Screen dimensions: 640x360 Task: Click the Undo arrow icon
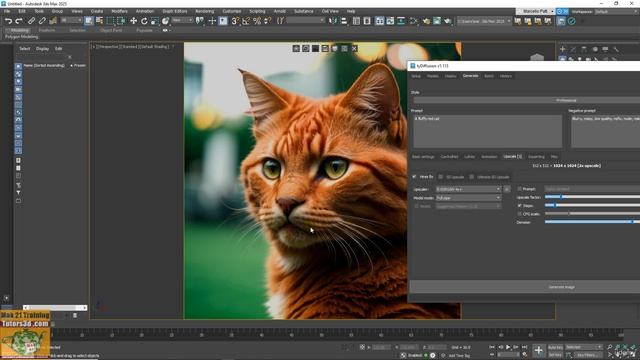(8, 21)
